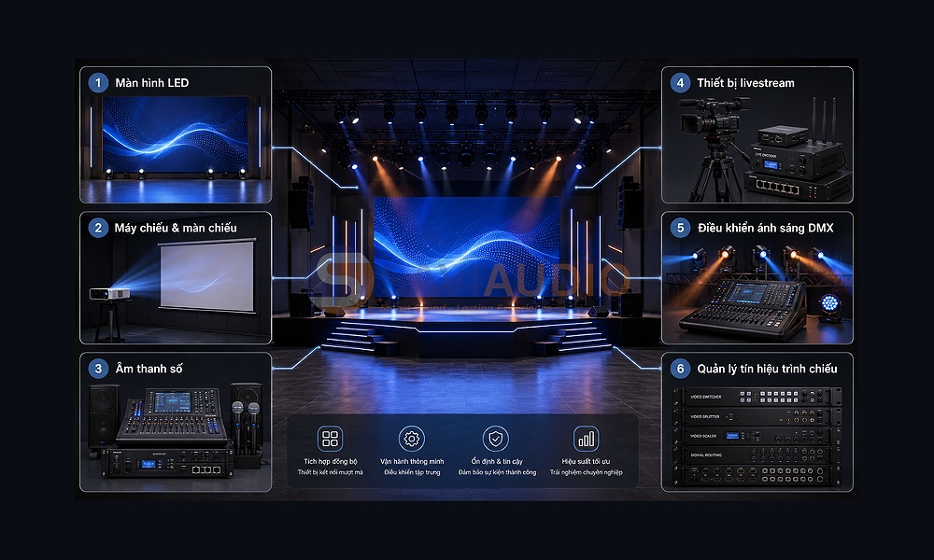This screenshot has height=560, width=934.
Task: Open the LED screen picture in card 1
Action: coord(176,134)
